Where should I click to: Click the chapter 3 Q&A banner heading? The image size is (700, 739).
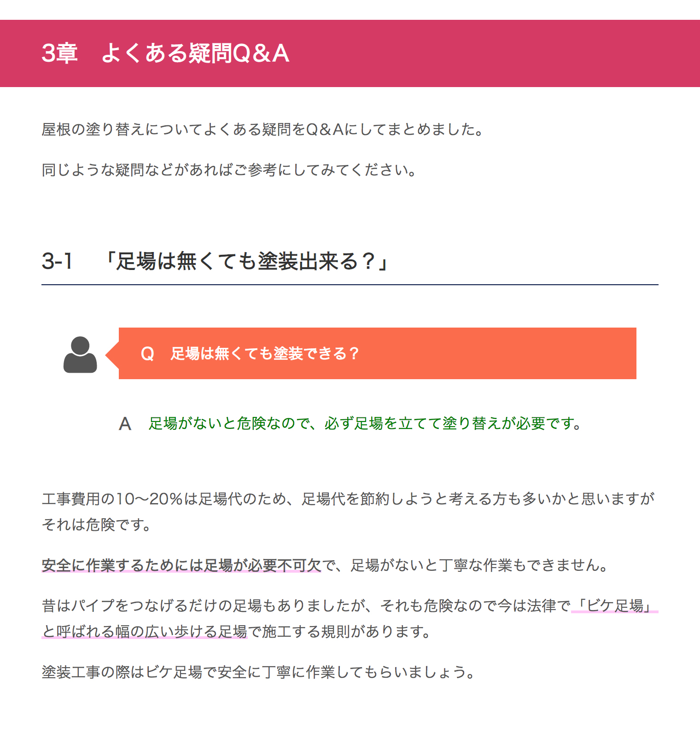pyautogui.click(x=165, y=53)
